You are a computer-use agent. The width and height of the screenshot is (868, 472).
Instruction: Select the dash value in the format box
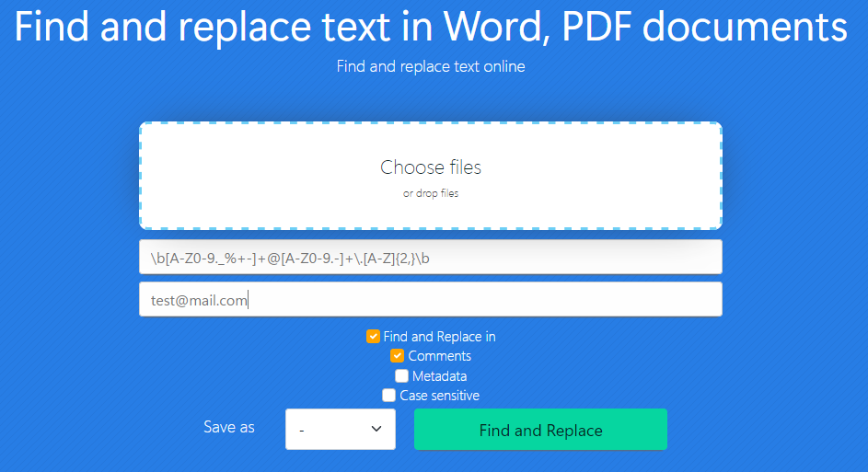click(302, 430)
